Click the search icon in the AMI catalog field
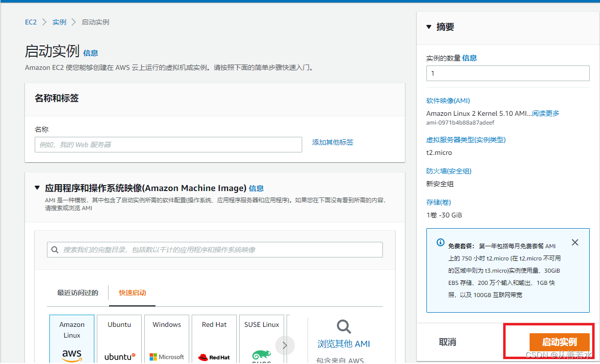Viewport: 600px width, 364px height. pos(55,250)
